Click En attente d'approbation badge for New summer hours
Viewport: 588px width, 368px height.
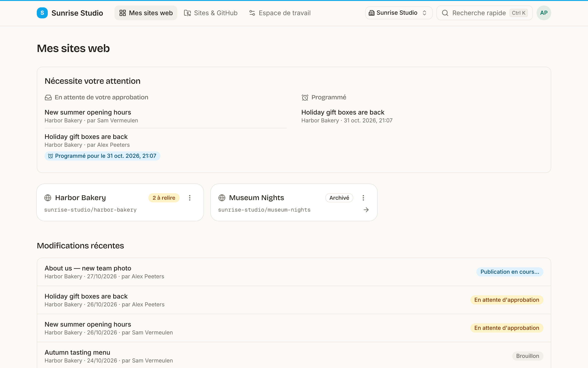point(507,328)
